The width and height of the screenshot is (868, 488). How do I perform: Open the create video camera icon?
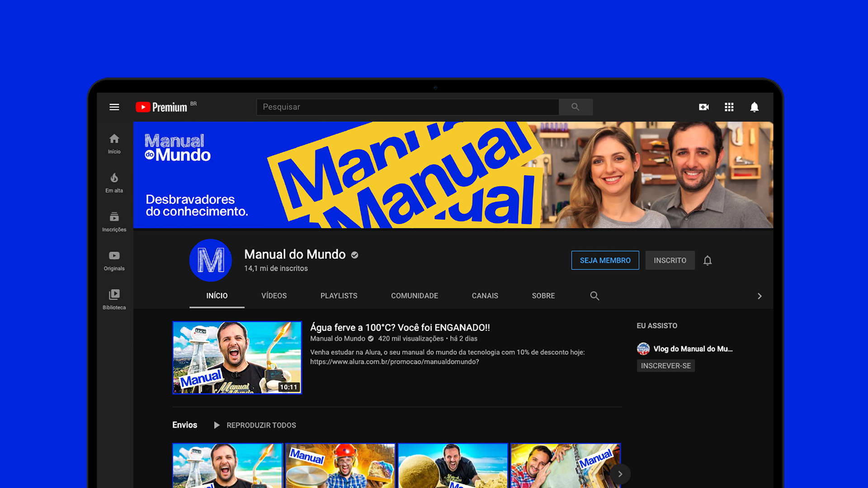pos(704,107)
